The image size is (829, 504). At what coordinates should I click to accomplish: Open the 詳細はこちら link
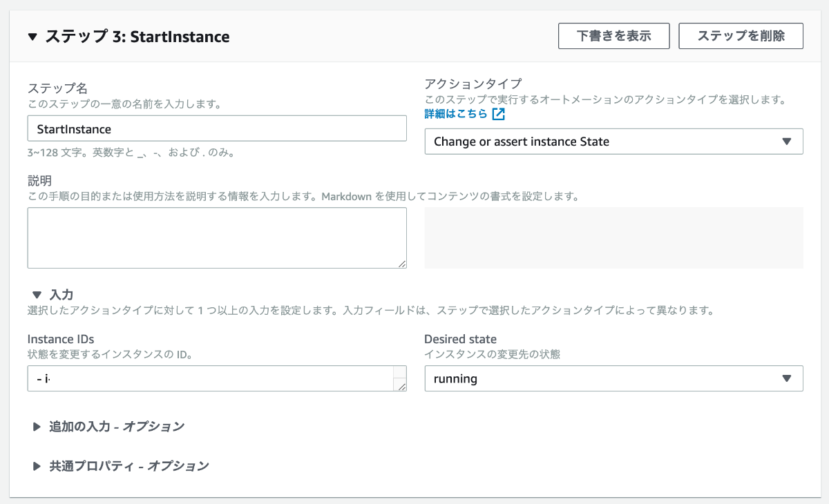[456, 114]
